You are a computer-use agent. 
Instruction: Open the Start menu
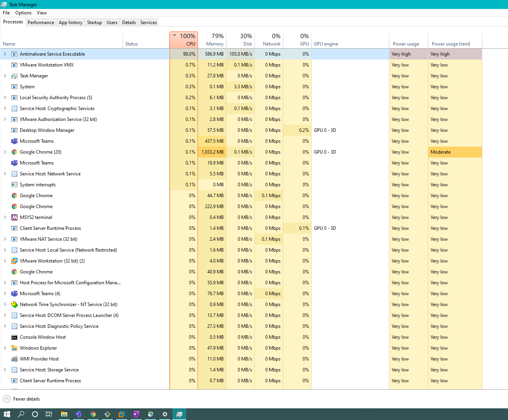click(x=7, y=414)
